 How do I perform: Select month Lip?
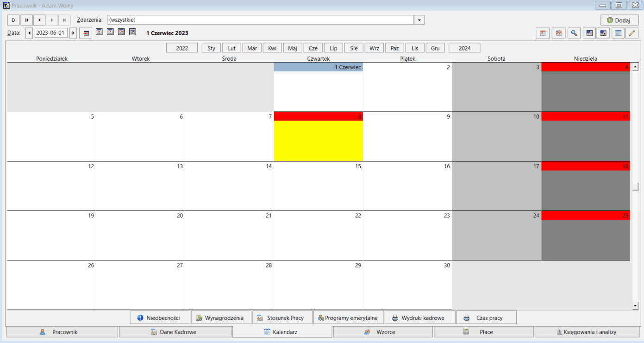(x=333, y=48)
